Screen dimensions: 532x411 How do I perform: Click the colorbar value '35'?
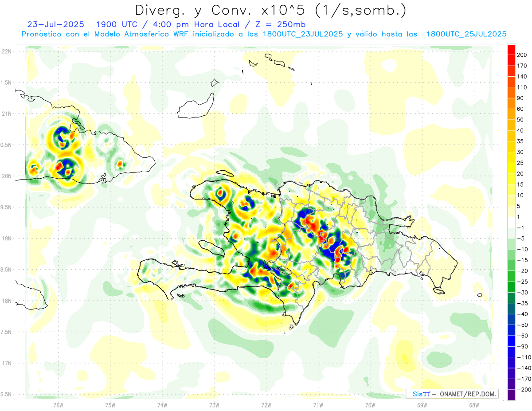pos(521,141)
